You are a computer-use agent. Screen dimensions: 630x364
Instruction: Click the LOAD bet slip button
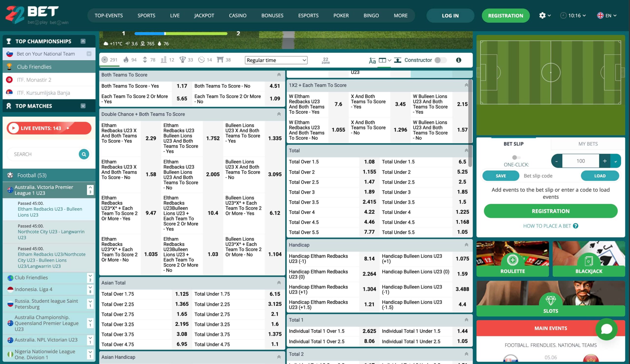click(600, 176)
